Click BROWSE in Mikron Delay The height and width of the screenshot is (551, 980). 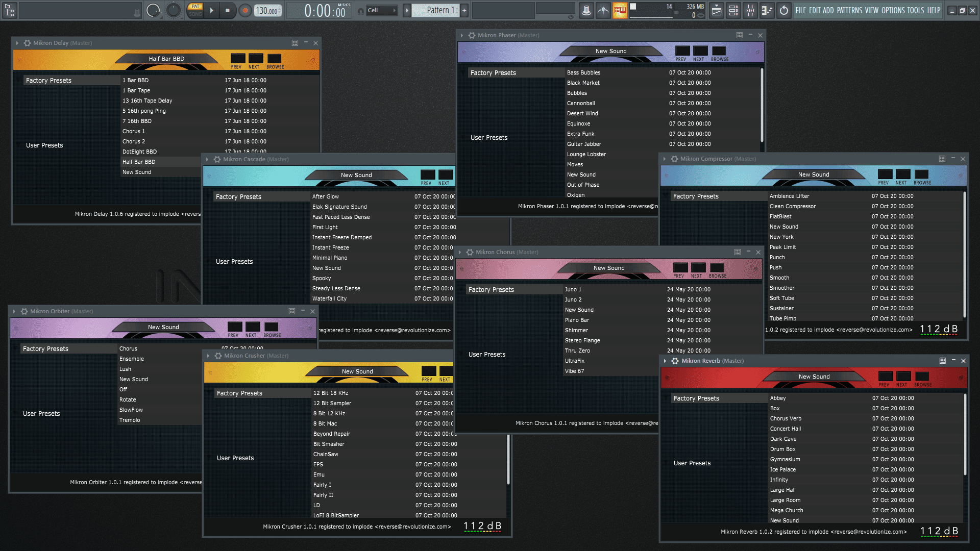click(x=275, y=59)
